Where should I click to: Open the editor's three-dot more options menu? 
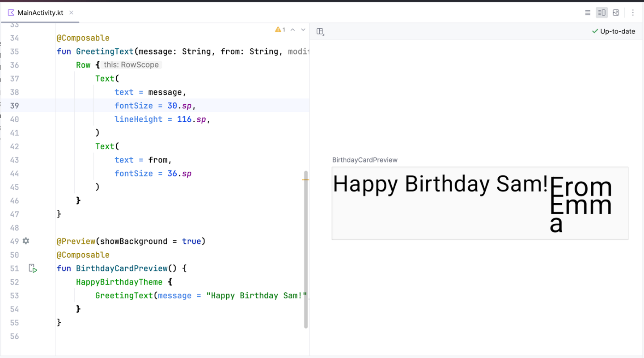(x=633, y=13)
